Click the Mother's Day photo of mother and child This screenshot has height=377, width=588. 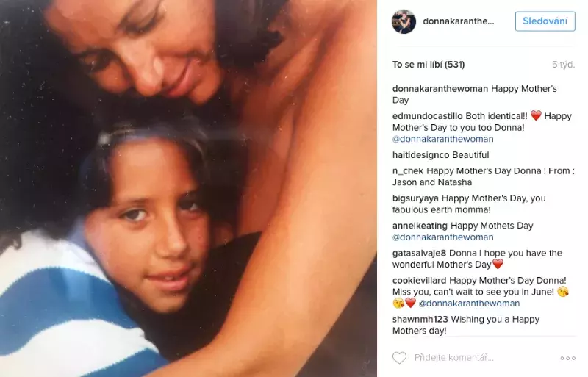point(188,188)
